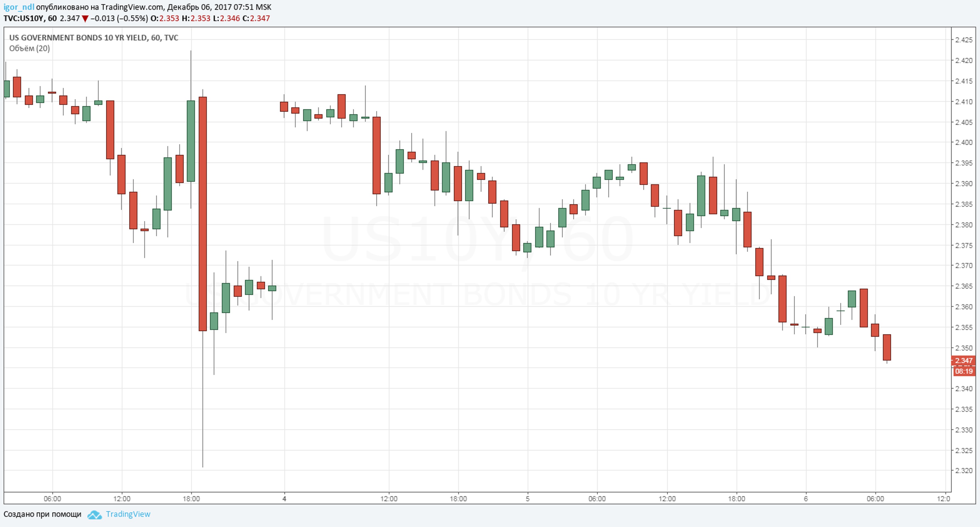
Task: Click the red down-triangle change indicator
Action: [85, 19]
